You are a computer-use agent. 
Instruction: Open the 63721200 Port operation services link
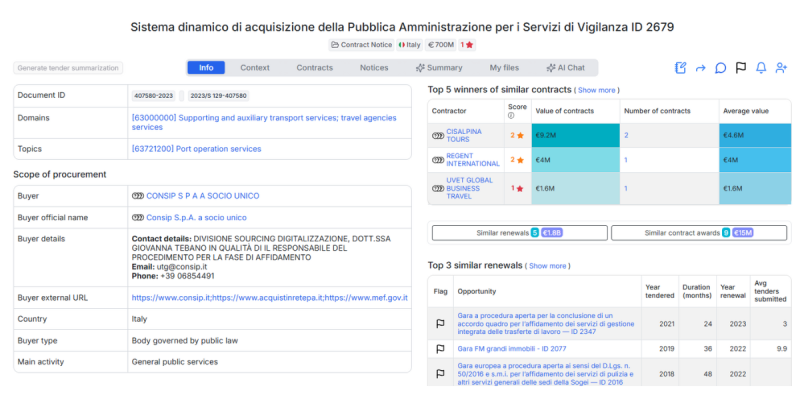(x=196, y=149)
